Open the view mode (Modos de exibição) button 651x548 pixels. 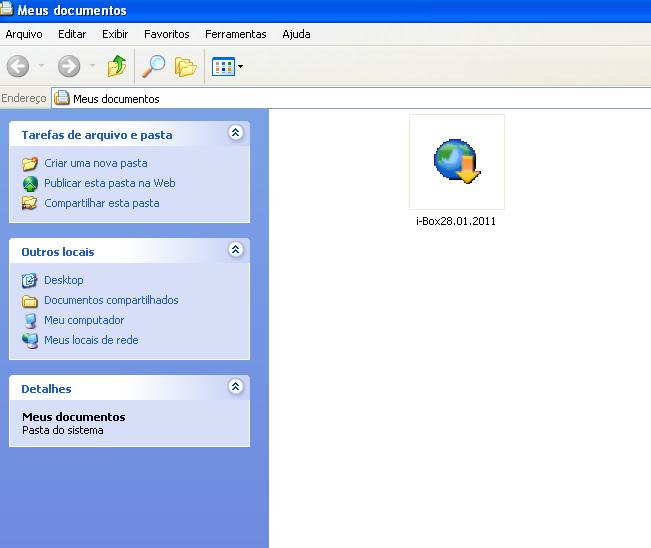(x=223, y=66)
